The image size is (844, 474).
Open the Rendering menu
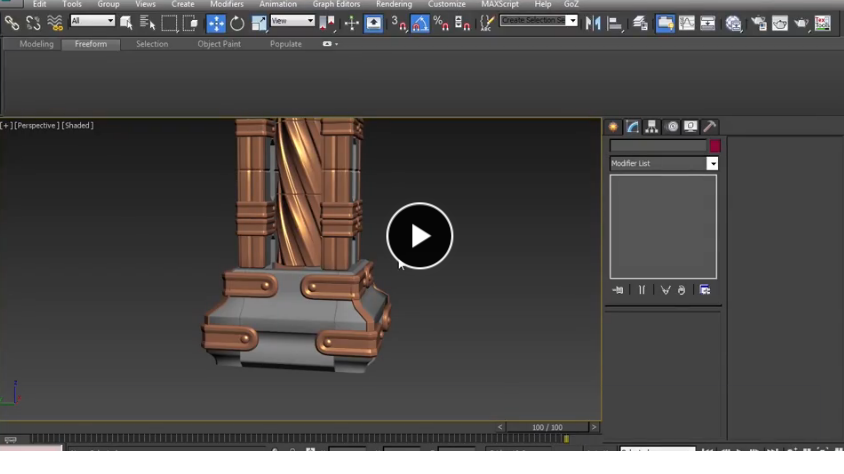click(394, 4)
